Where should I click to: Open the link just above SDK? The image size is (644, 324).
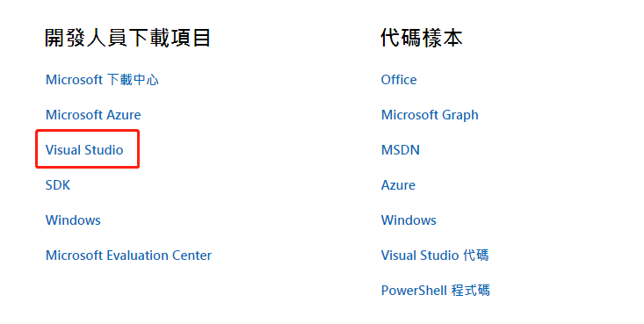[84, 150]
